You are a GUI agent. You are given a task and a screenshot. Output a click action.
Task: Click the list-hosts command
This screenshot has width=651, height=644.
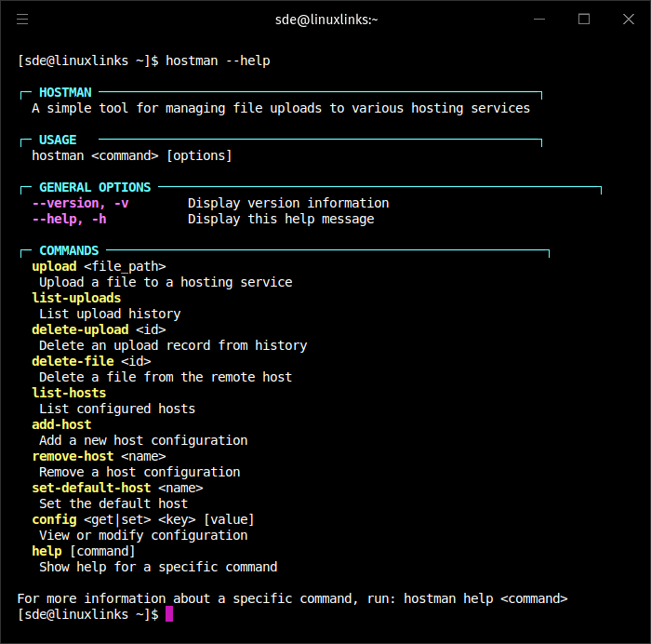click(x=69, y=393)
